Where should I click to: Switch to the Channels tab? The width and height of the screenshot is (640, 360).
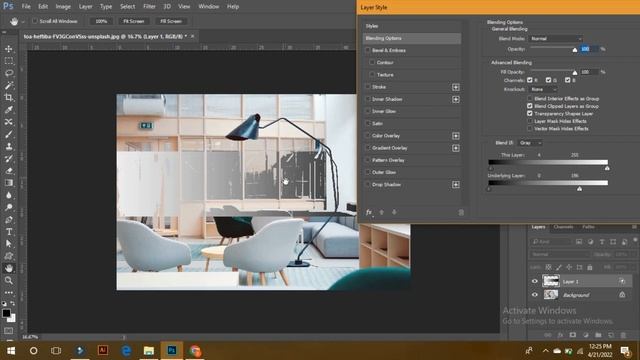click(x=563, y=227)
